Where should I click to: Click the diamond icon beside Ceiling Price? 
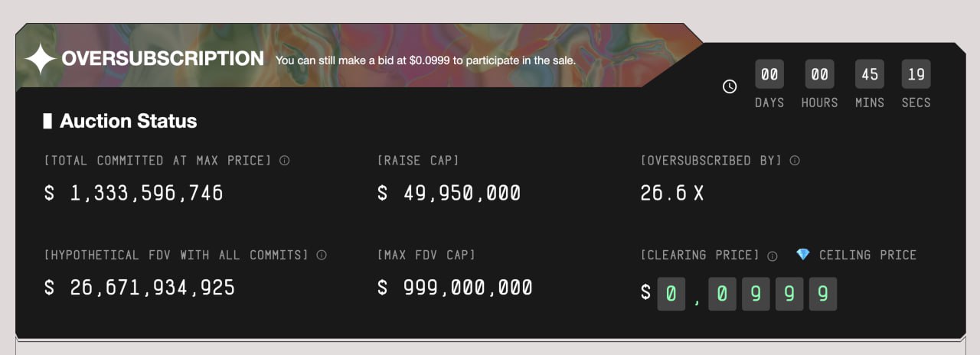[x=802, y=255]
